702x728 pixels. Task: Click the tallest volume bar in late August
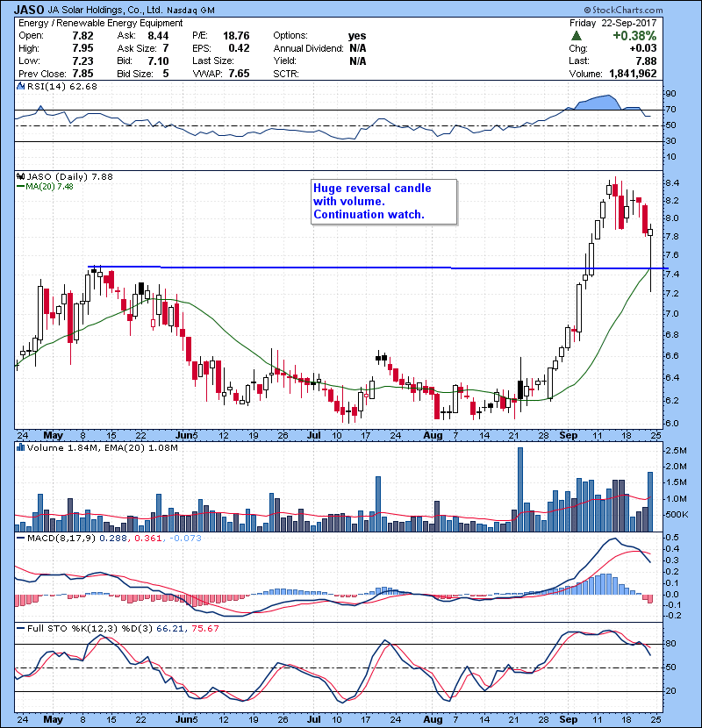[520, 489]
